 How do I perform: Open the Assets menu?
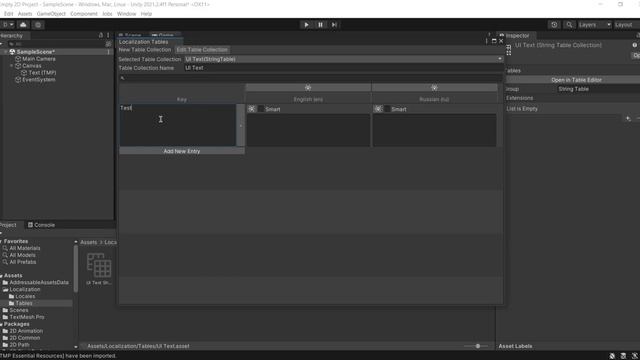[25, 14]
